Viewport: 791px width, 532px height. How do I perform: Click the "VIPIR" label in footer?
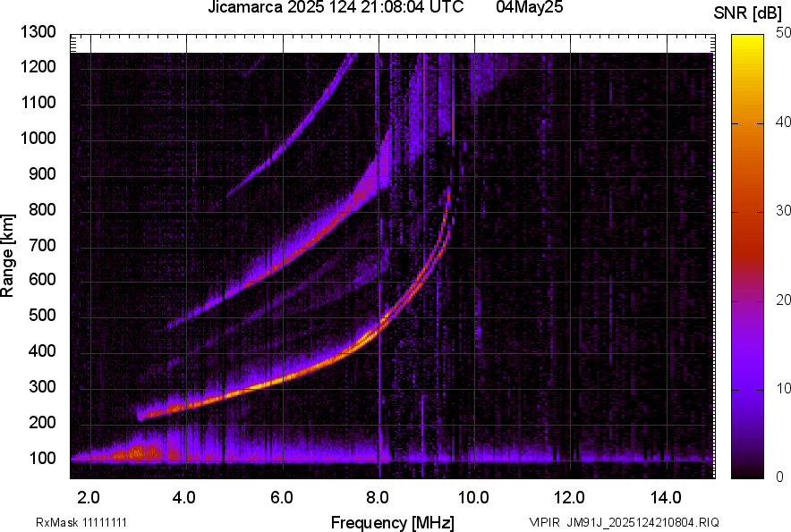pos(544,522)
